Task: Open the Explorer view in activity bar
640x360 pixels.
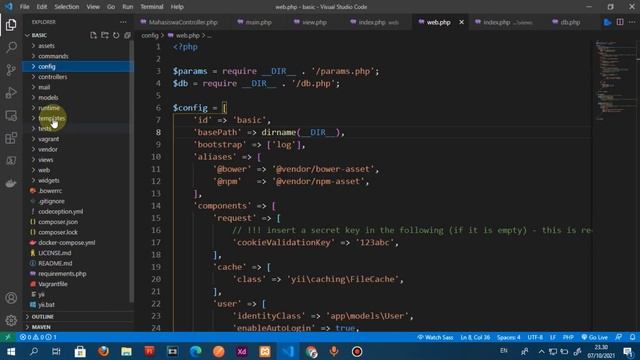Action: 11,25
